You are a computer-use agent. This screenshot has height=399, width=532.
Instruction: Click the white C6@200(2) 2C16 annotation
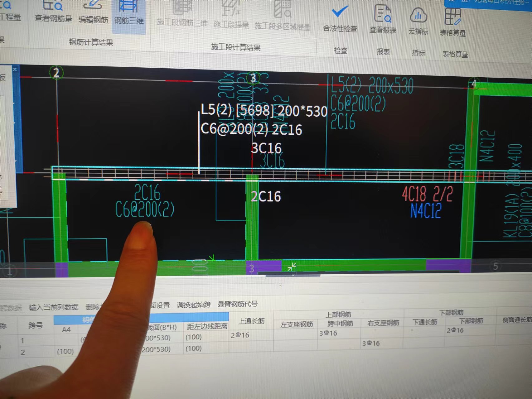click(x=251, y=129)
